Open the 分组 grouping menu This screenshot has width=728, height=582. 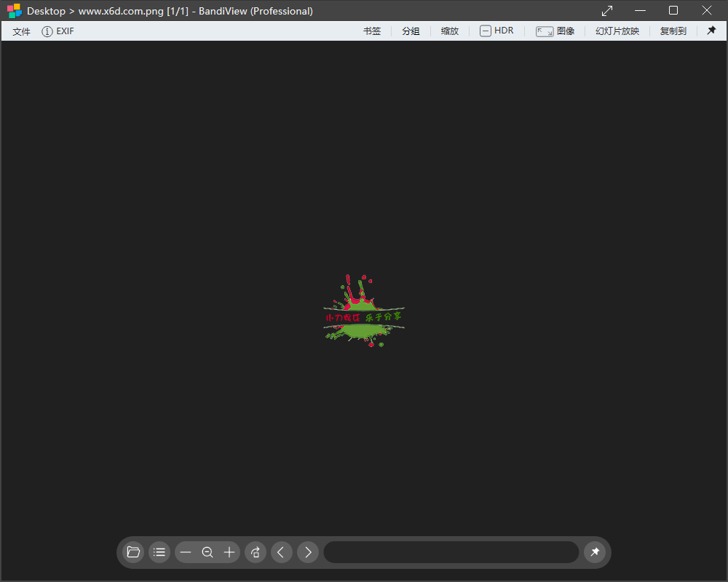(411, 31)
